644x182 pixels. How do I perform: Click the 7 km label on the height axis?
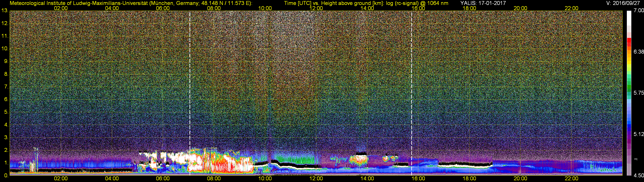tap(6, 87)
